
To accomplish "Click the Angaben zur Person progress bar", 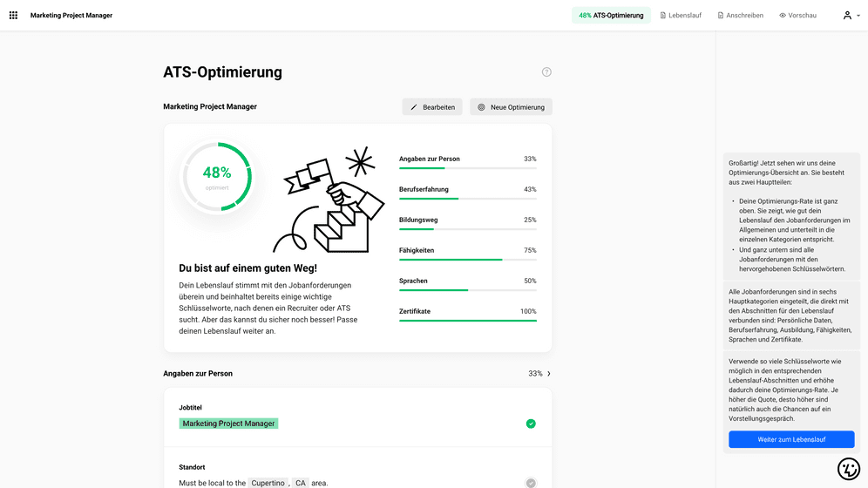I will (x=468, y=167).
